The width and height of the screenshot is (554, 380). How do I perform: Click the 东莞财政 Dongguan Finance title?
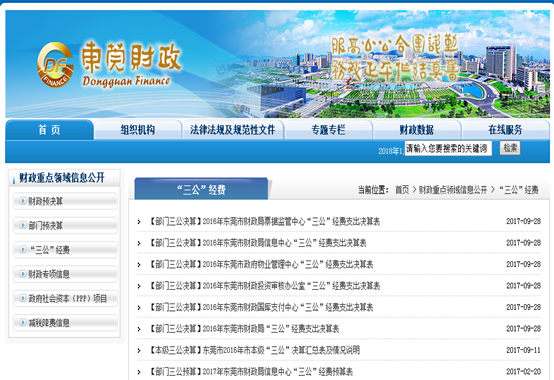[131, 64]
